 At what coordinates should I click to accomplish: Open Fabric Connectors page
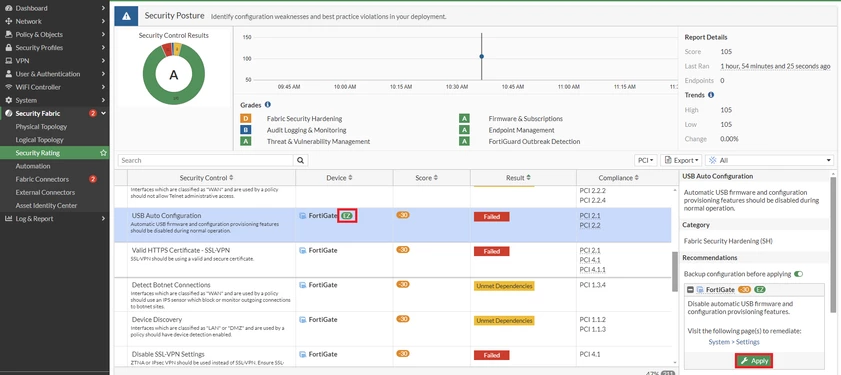(42, 179)
